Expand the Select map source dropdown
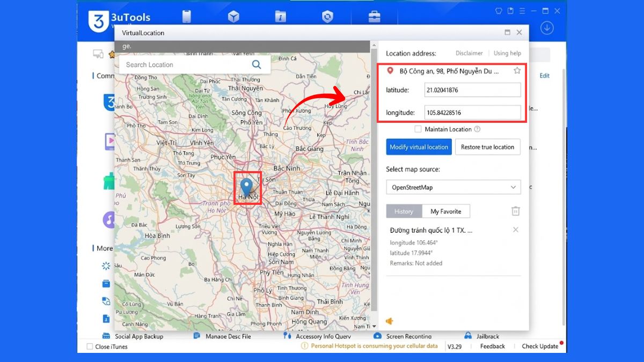Viewport: 644px width, 362px height. pos(453,187)
